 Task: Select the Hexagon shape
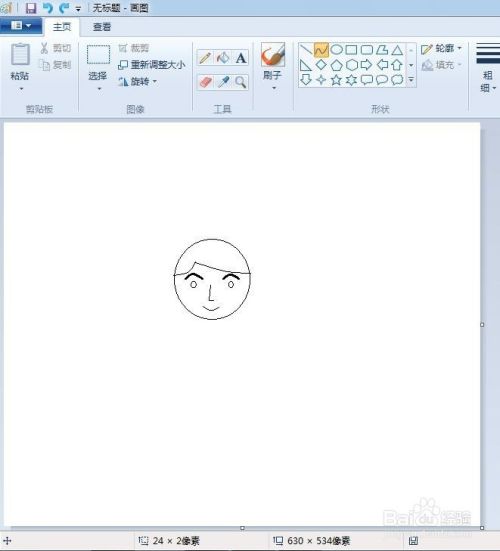(351, 65)
